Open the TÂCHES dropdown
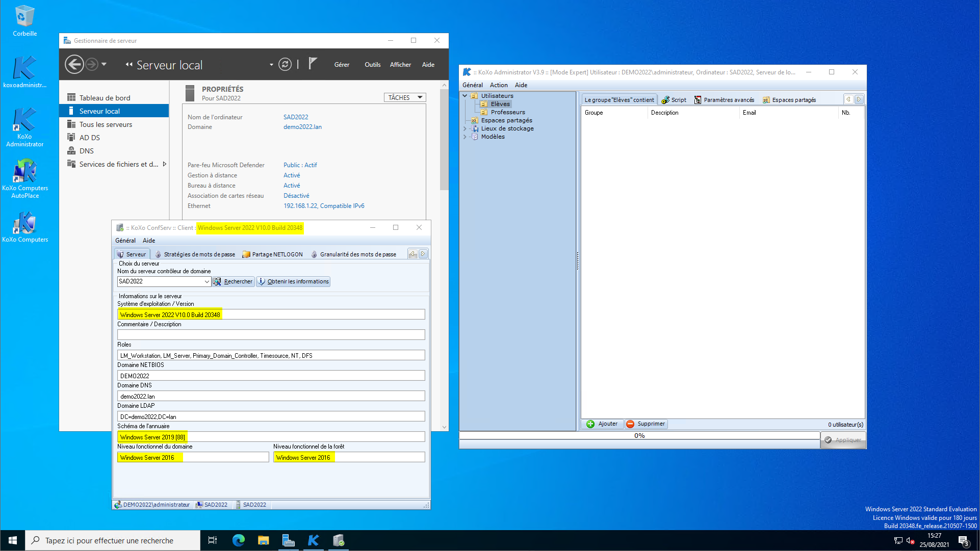The width and height of the screenshot is (980, 551). 405,97
